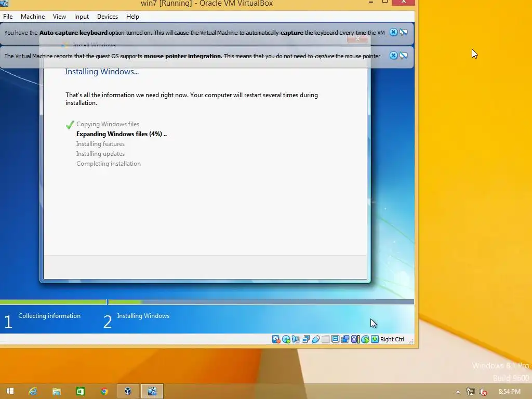Click the shared folders status icon

pos(325,339)
